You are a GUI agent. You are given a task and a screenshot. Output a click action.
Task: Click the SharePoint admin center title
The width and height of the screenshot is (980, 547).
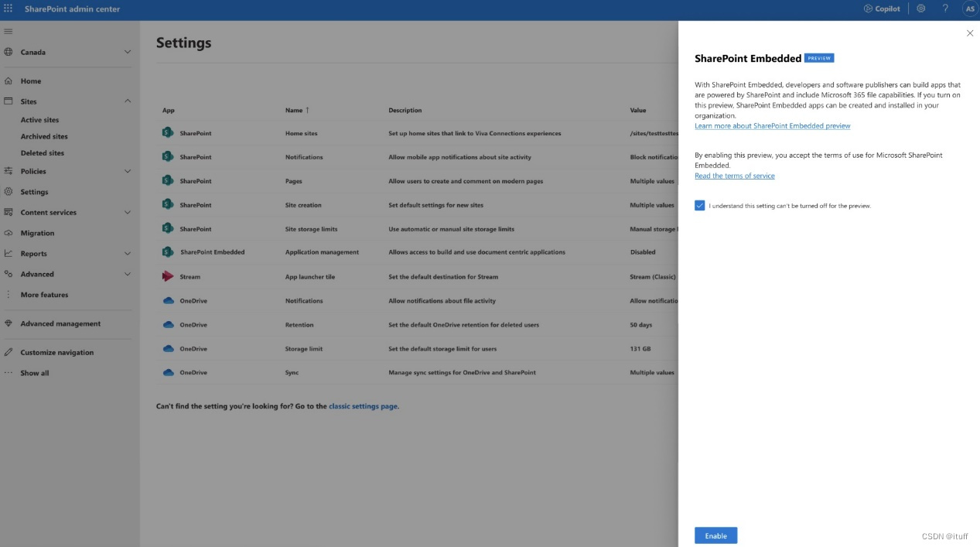pos(72,9)
